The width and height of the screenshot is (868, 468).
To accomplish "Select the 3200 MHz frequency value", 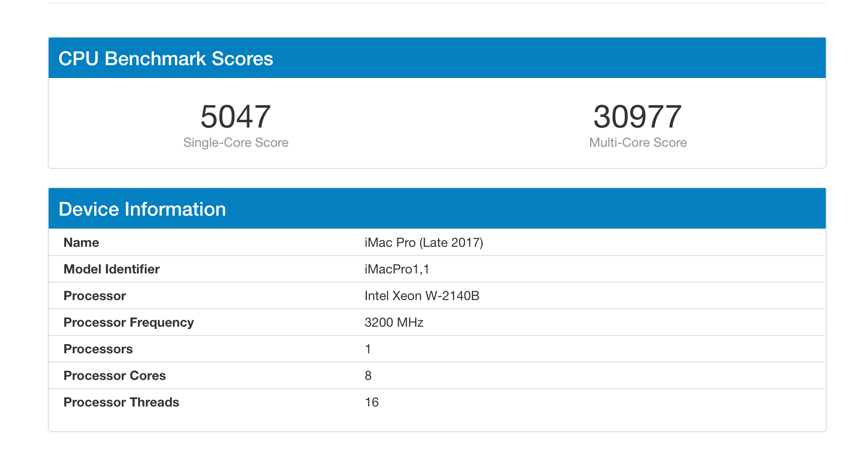I will (394, 323).
